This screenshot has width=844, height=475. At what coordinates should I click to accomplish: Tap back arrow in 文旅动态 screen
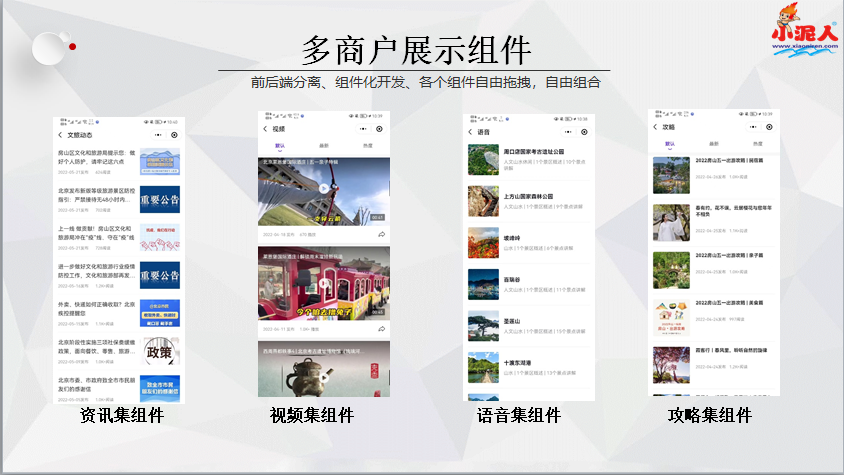pyautogui.click(x=59, y=134)
